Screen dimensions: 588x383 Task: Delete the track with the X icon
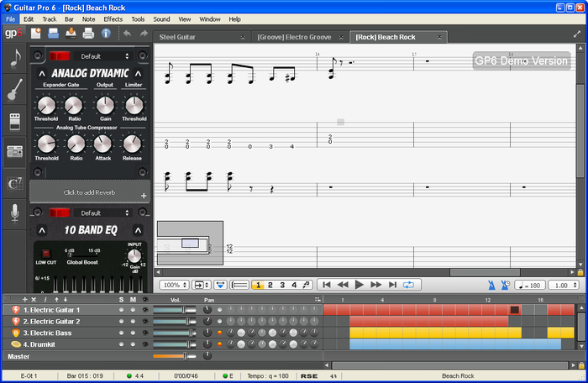34,299
